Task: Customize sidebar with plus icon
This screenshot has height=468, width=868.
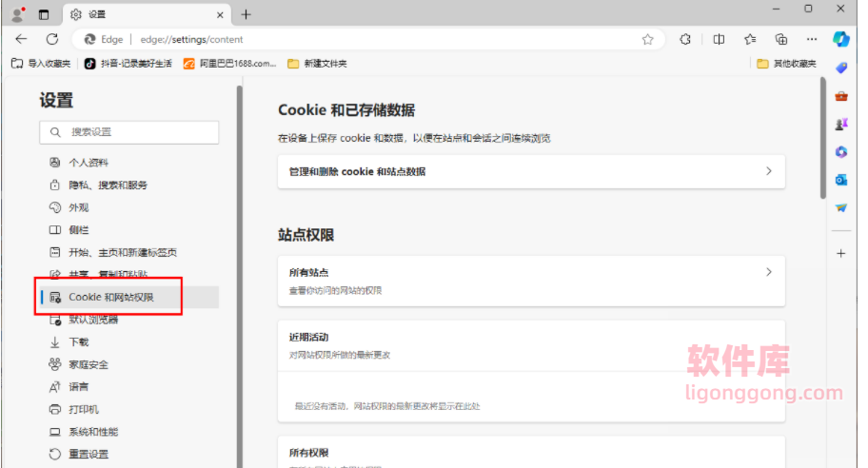Action: (x=841, y=253)
